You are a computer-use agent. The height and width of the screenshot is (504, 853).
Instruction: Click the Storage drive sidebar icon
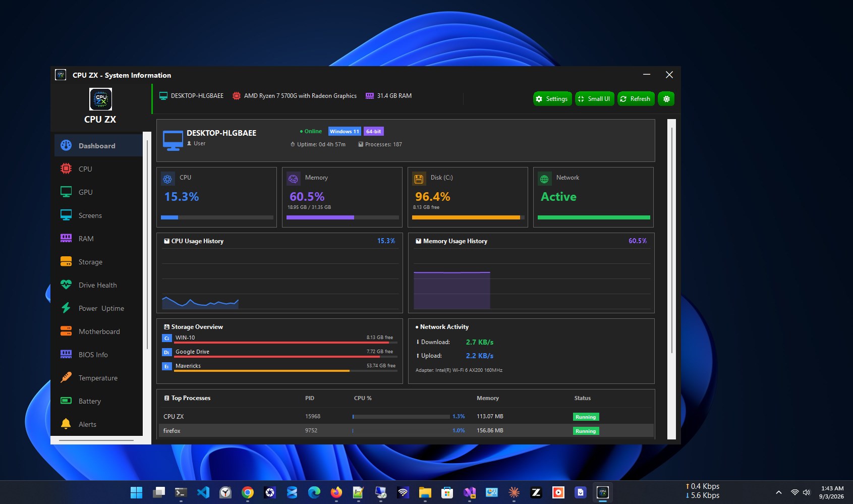click(x=66, y=261)
